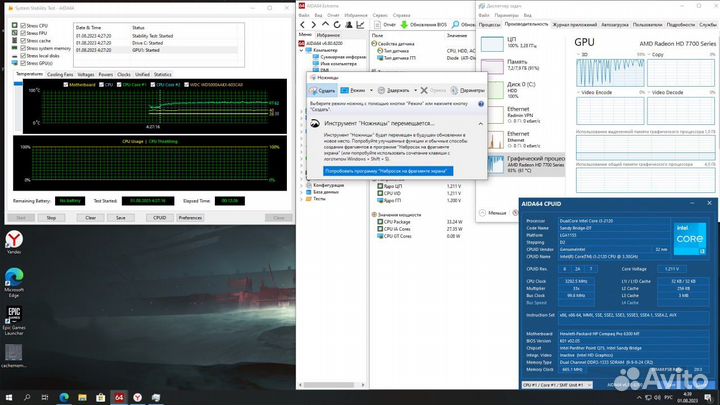Viewport: 720px width, 405px height.
Task: Click the Save button in Stability Test
Action: coord(121,218)
